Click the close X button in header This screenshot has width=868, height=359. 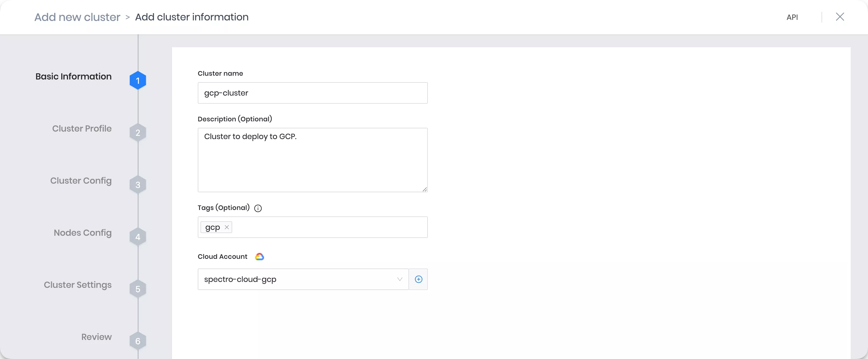coord(840,17)
